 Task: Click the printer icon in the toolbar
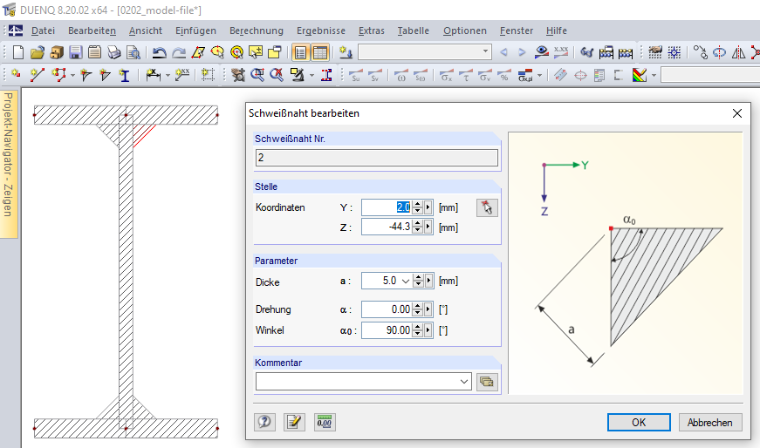pyautogui.click(x=114, y=52)
